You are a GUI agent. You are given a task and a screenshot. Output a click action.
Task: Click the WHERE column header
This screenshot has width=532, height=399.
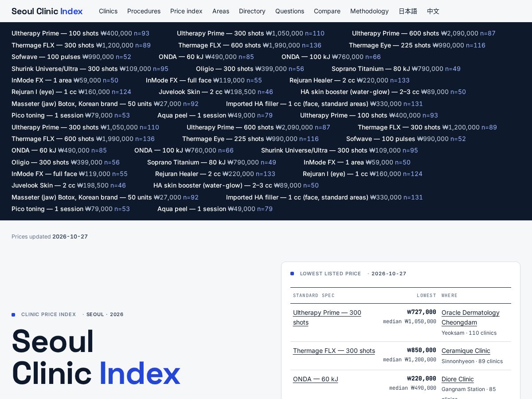pos(450,296)
